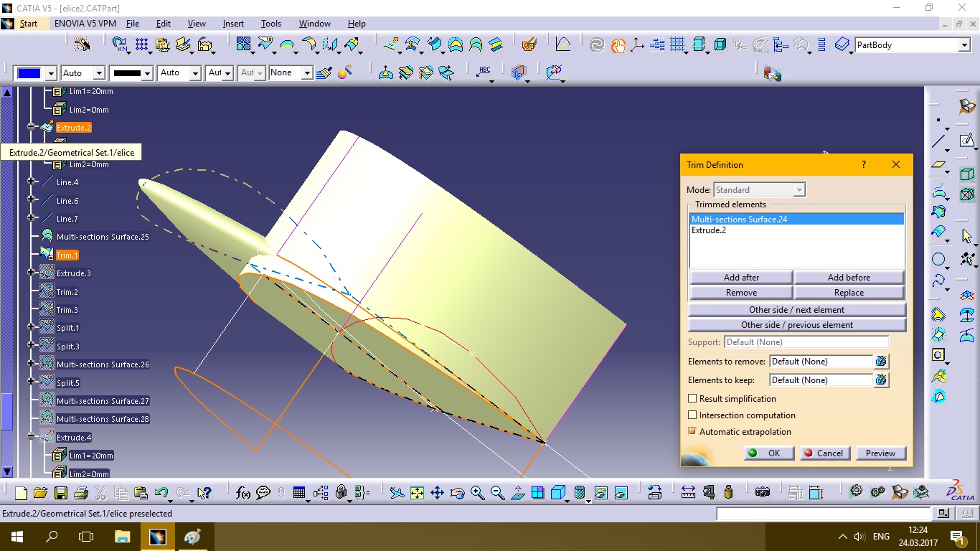This screenshot has height=551, width=980.
Task: Click the Replace button
Action: [x=849, y=292]
